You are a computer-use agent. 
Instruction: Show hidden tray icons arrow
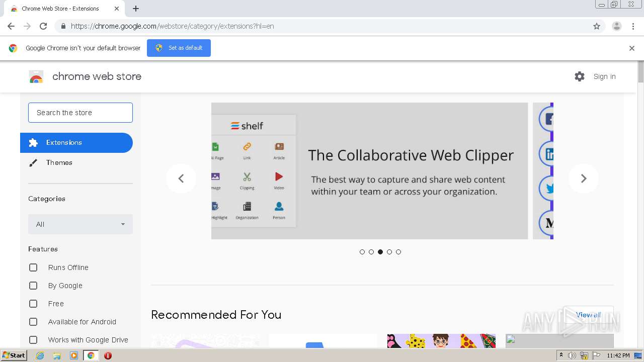tap(561, 355)
